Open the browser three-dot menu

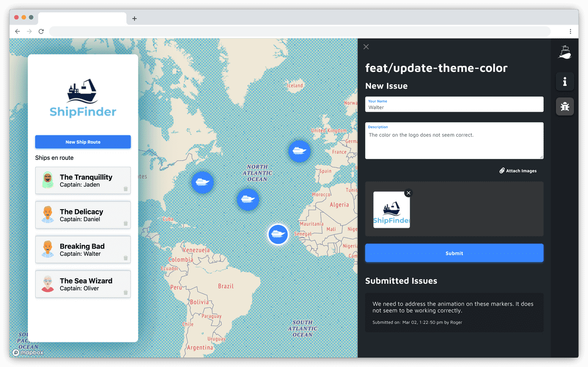click(570, 31)
